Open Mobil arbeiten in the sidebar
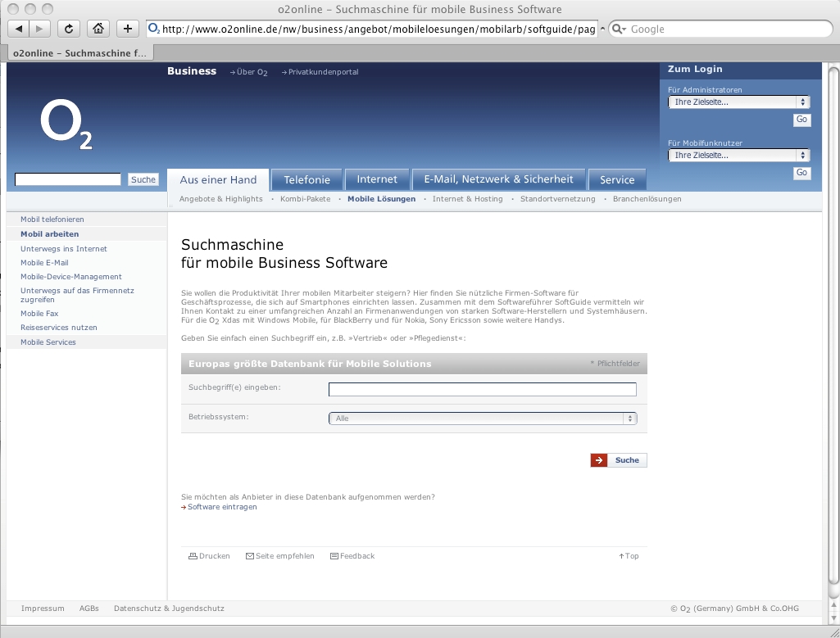 pyautogui.click(x=49, y=234)
